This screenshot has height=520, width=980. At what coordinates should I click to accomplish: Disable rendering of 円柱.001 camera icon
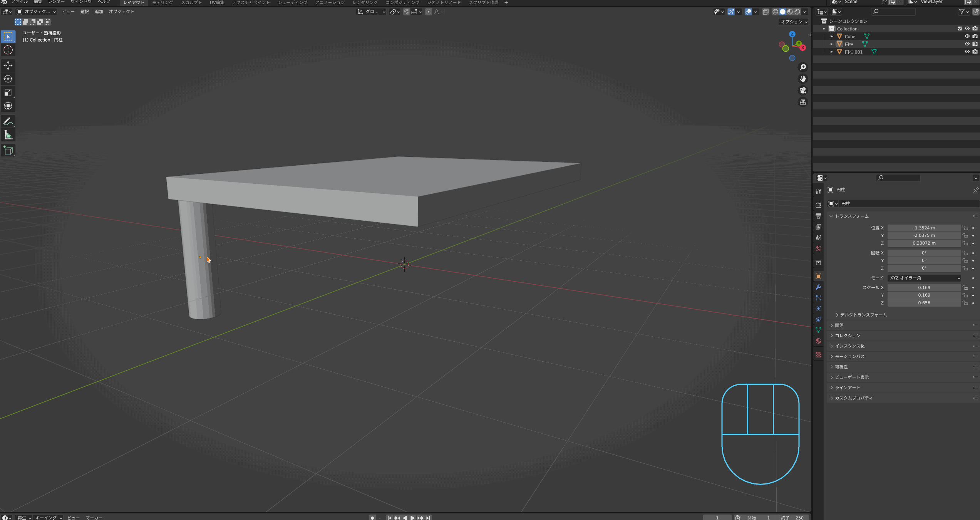pos(975,52)
